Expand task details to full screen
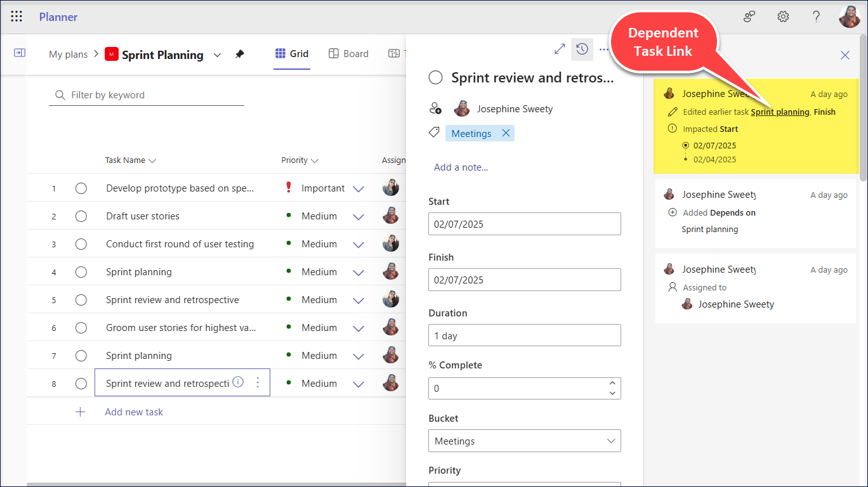The image size is (868, 487). (x=559, y=49)
